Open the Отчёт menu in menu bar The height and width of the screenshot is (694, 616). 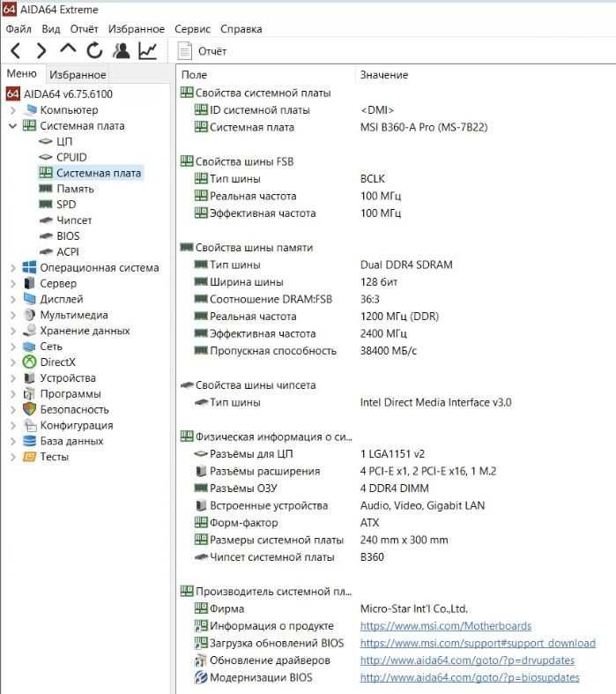point(84,29)
